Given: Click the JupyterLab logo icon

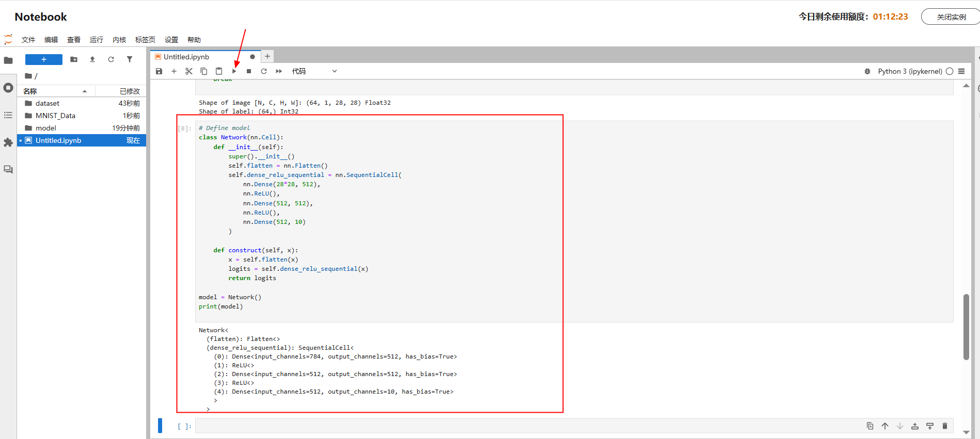Looking at the screenshot, I should pyautogui.click(x=8, y=39).
